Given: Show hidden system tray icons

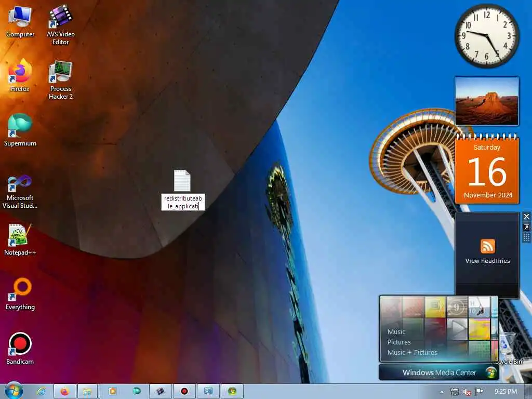Looking at the screenshot, I should click(442, 392).
